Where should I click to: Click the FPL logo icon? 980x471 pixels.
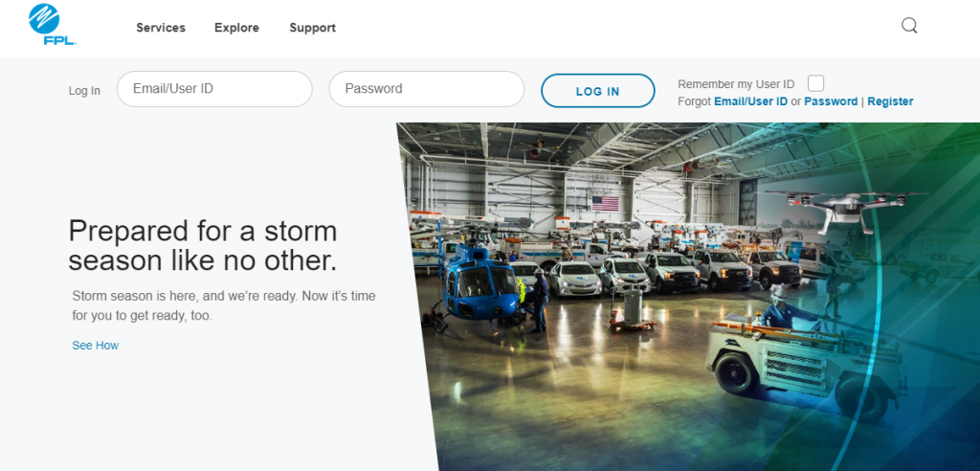(52, 24)
